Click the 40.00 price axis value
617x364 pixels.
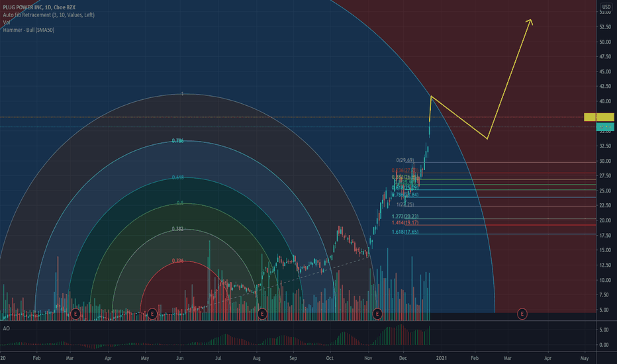[x=605, y=101]
